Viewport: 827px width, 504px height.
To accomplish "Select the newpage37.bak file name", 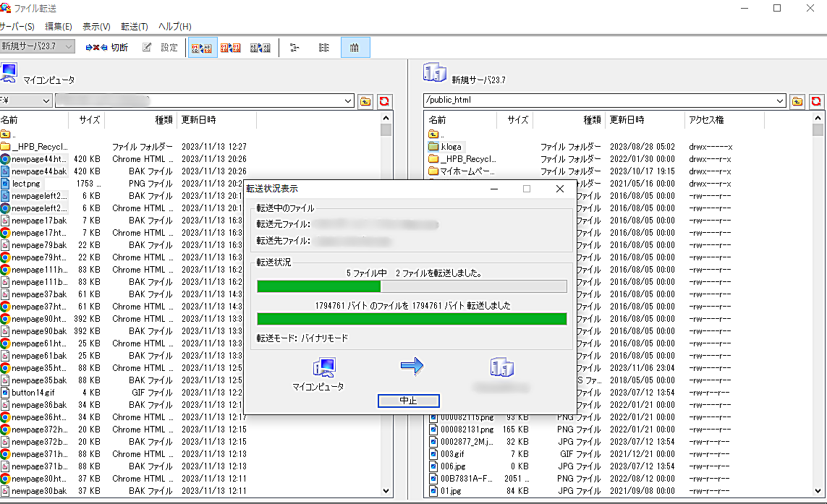I will click(39, 294).
